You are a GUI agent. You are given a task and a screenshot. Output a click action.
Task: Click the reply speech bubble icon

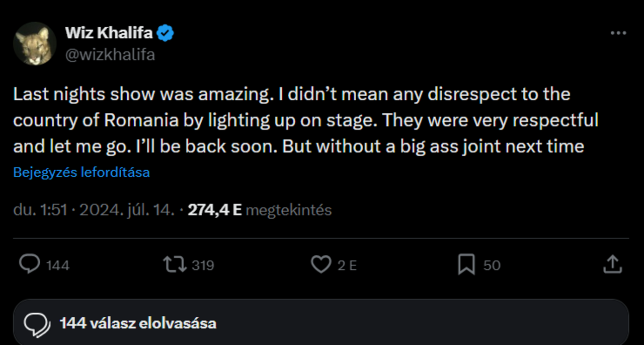[x=30, y=264]
